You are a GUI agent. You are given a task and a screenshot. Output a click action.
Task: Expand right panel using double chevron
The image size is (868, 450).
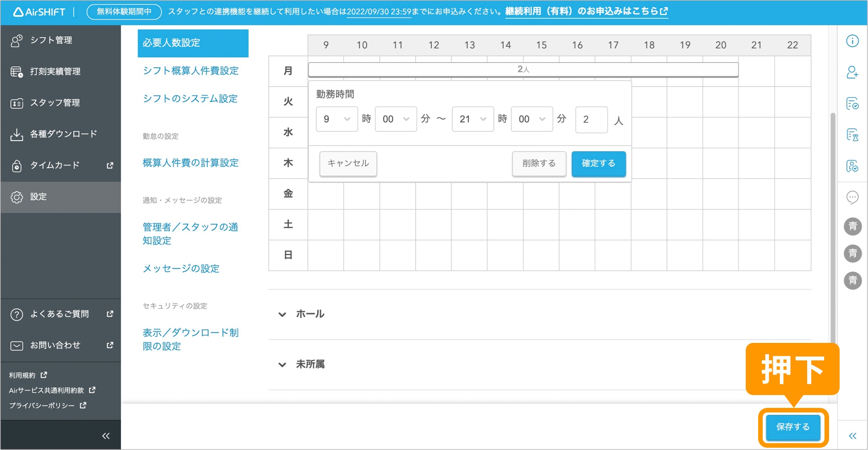pyautogui.click(x=852, y=436)
